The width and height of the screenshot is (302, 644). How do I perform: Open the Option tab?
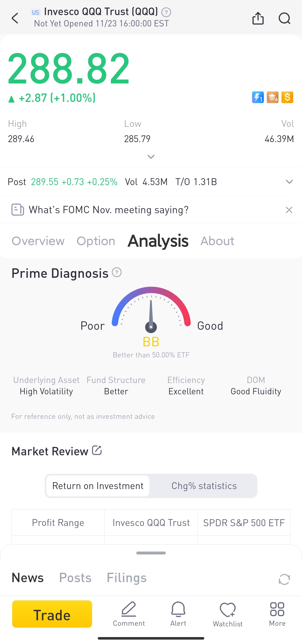coord(96,241)
